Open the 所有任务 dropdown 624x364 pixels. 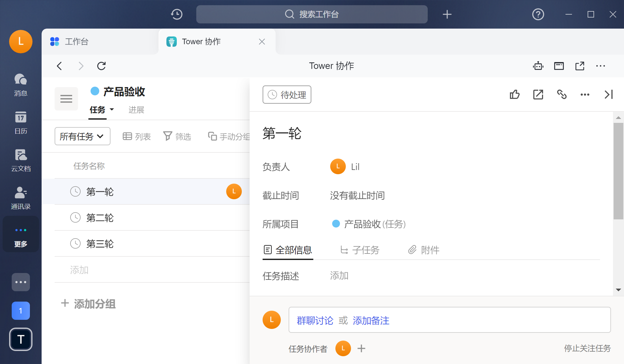[83, 136]
